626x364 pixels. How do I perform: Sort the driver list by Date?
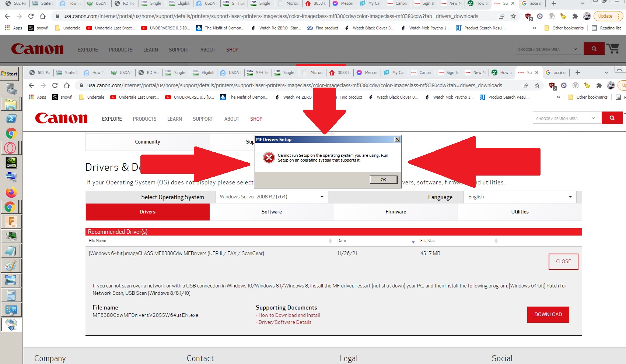(342, 241)
